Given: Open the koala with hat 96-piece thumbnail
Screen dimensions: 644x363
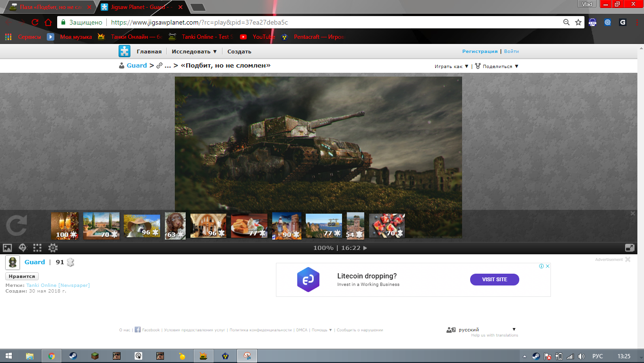Looking at the screenshot, I should coord(142,226).
